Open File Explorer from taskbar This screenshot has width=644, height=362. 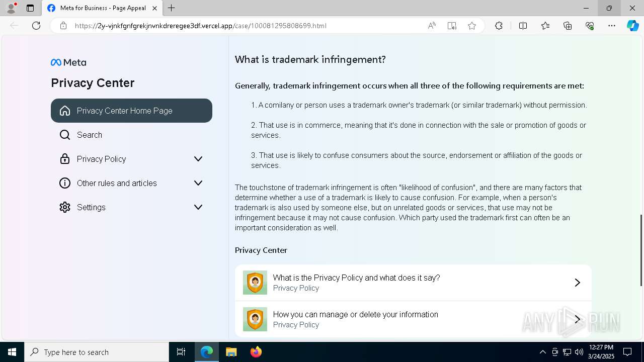pyautogui.click(x=231, y=352)
